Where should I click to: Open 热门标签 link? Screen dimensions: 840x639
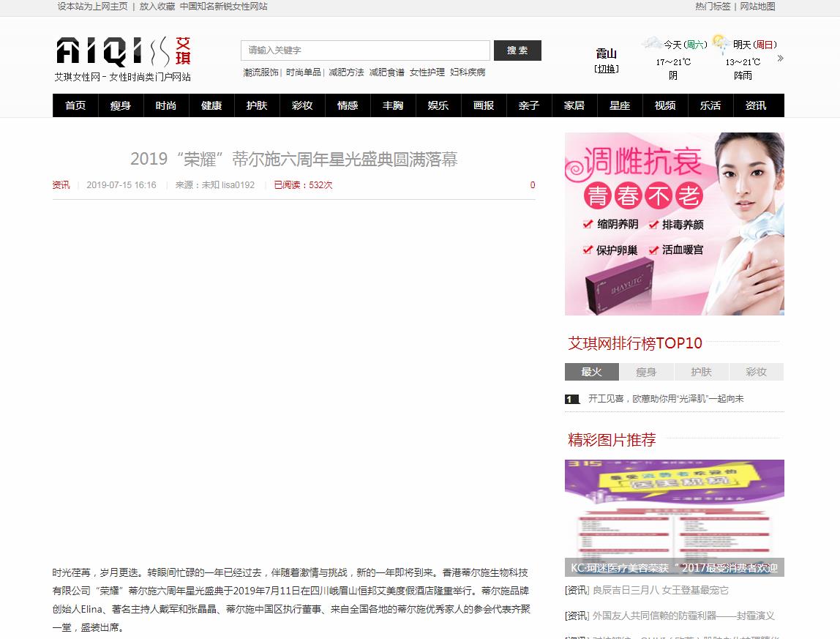click(713, 7)
